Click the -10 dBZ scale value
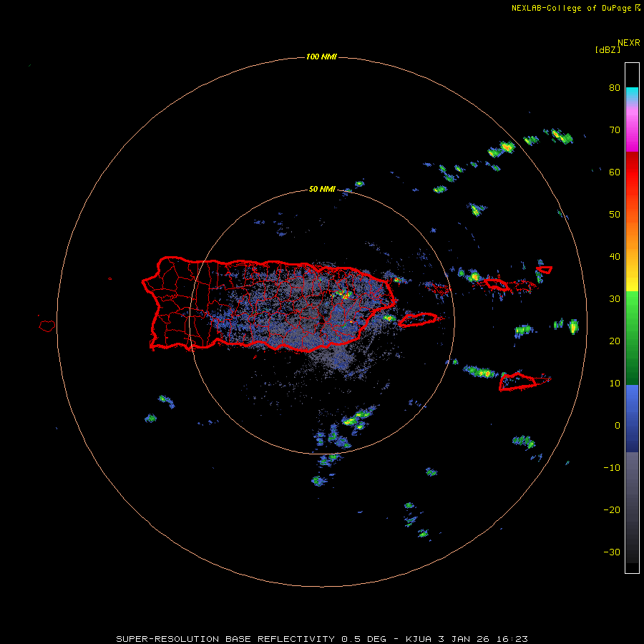 (x=612, y=468)
